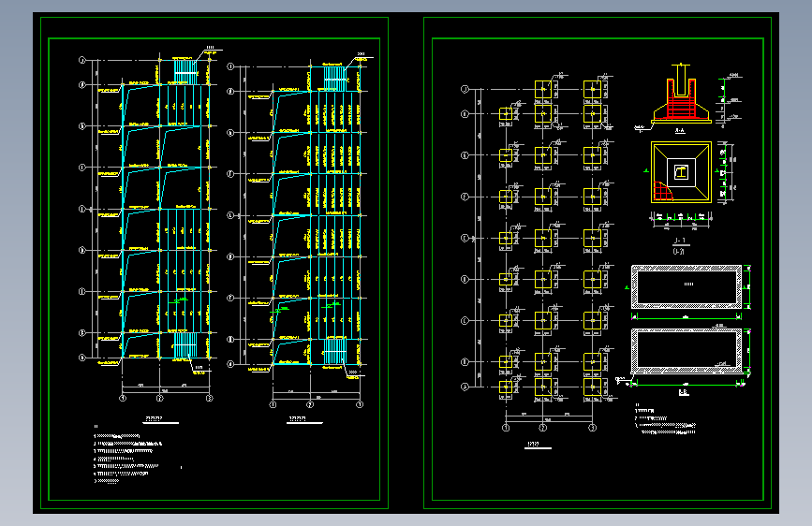
Task: Click last column grid bubble under middle framing plan
Action: click(360, 404)
